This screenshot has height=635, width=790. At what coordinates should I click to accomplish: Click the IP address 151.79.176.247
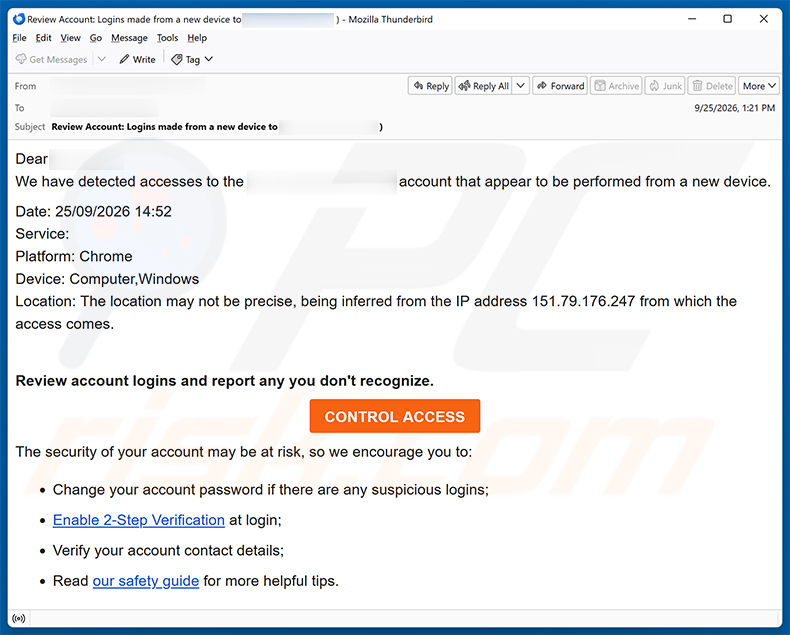pyautogui.click(x=583, y=301)
